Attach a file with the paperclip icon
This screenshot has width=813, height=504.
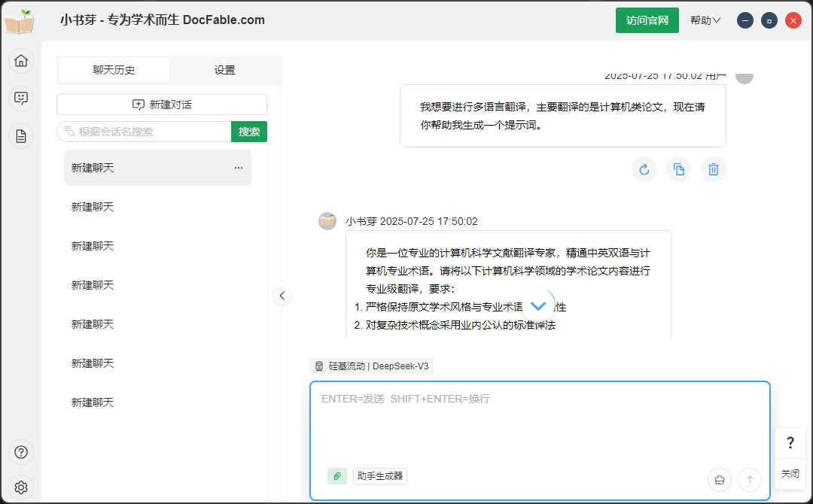pos(336,476)
